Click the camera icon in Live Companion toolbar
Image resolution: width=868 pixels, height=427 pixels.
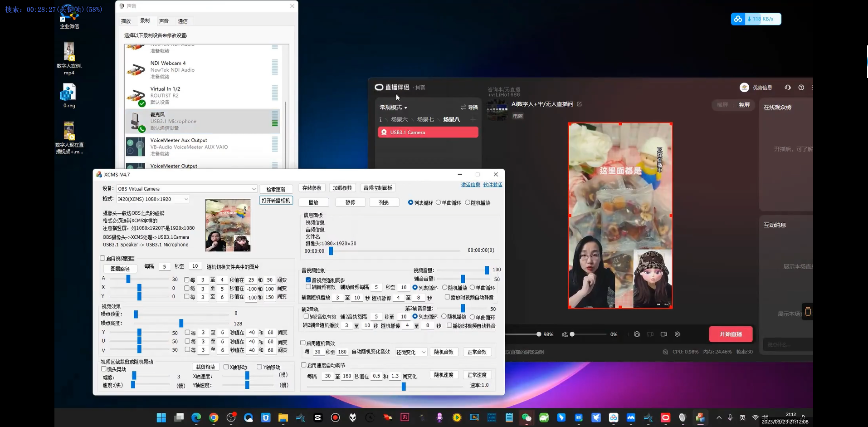663,334
